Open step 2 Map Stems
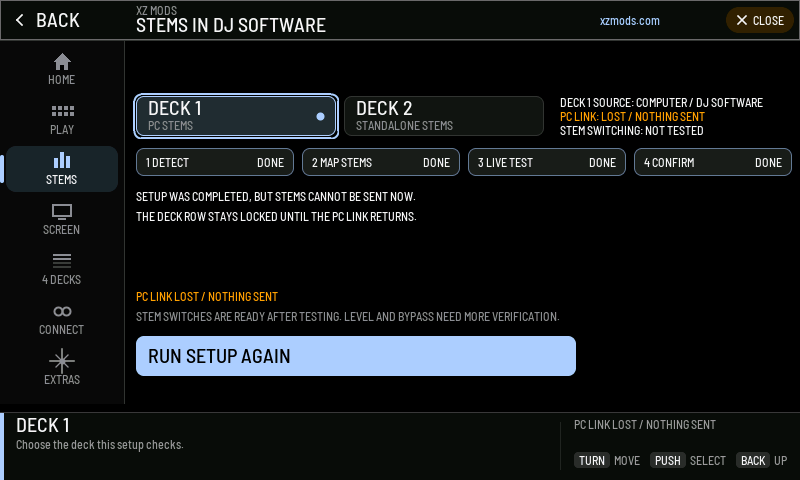This screenshot has width=800, height=480. [381, 162]
